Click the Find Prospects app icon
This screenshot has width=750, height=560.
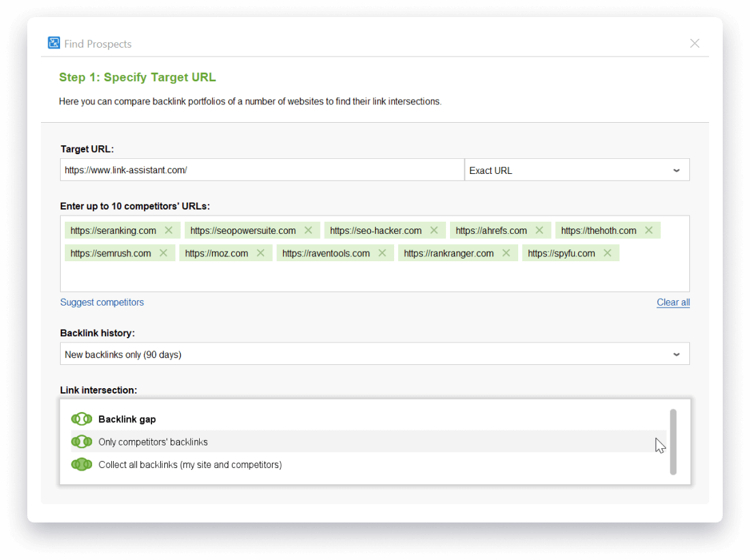coord(54,43)
